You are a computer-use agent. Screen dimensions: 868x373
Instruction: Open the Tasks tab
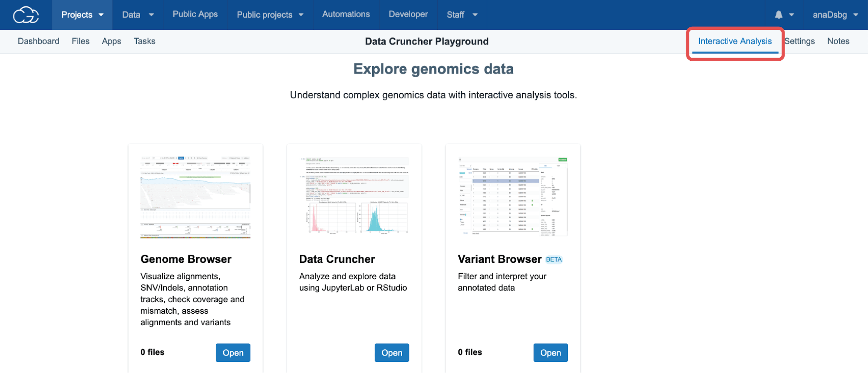click(x=144, y=41)
